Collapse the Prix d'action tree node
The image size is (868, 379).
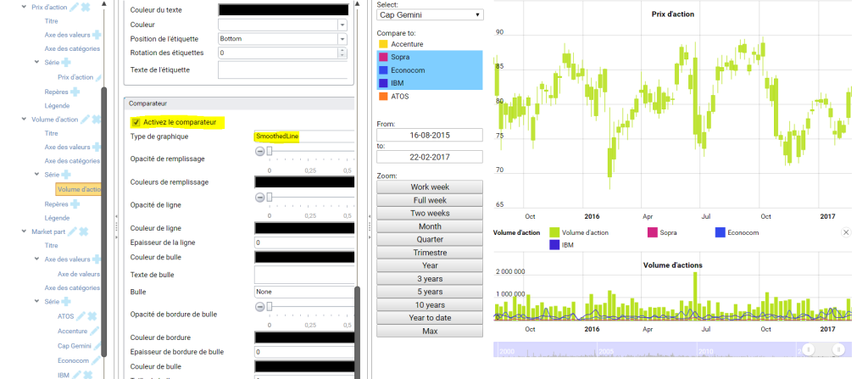24,7
